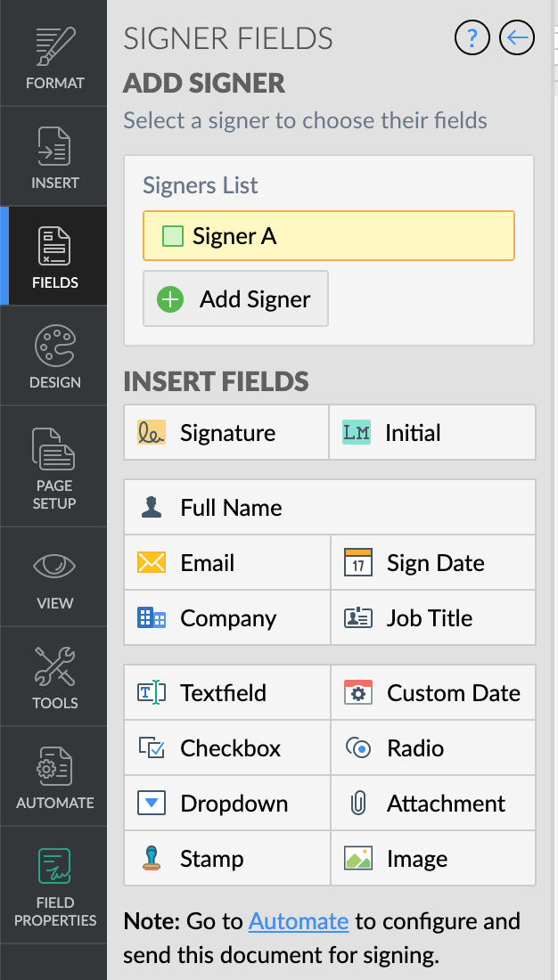
Task: Insert an Image field
Action: click(432, 859)
